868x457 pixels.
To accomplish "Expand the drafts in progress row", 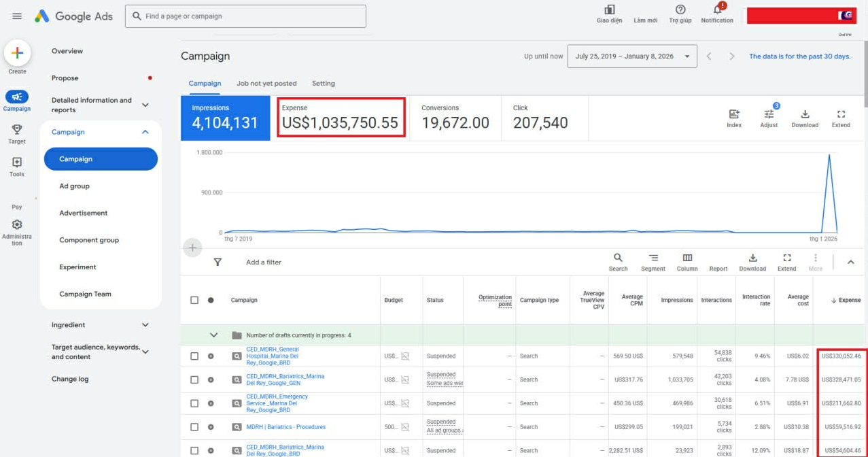I will [x=214, y=335].
